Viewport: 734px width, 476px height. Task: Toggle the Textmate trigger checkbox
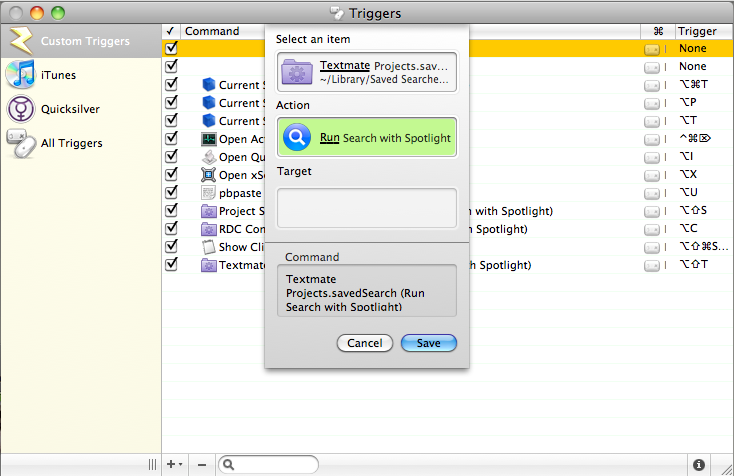click(x=171, y=264)
